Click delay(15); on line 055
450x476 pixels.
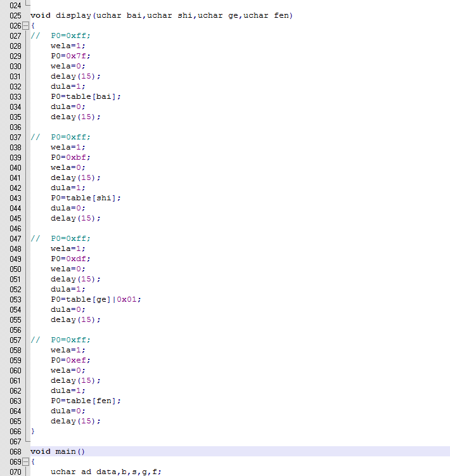tap(75, 319)
